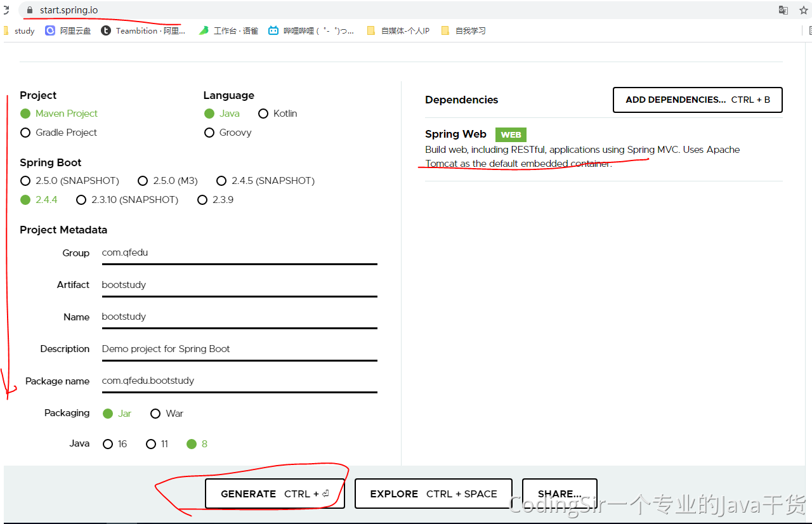Open the 工作台·语雀 bookmark
The height and width of the screenshot is (524, 812).
pos(228,30)
